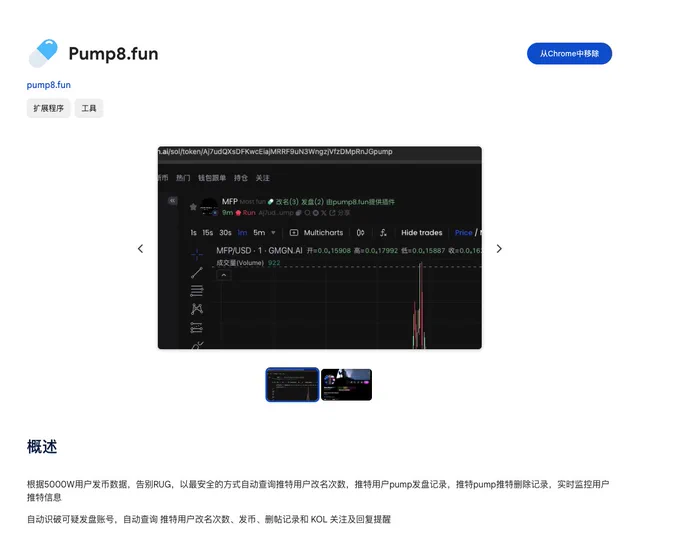The height and width of the screenshot is (541, 680).
Task: Open Multicharts view
Action: [x=316, y=233]
